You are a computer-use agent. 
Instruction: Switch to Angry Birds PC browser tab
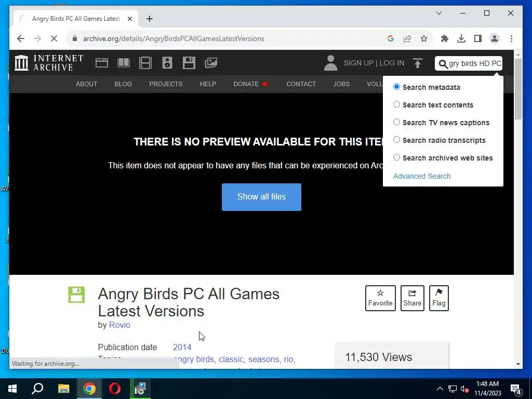pyautogui.click(x=76, y=19)
